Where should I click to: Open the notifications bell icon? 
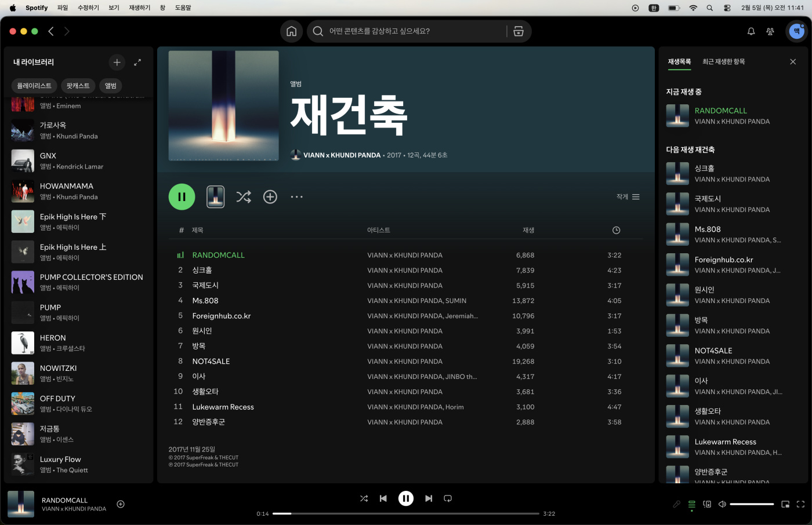pos(751,31)
